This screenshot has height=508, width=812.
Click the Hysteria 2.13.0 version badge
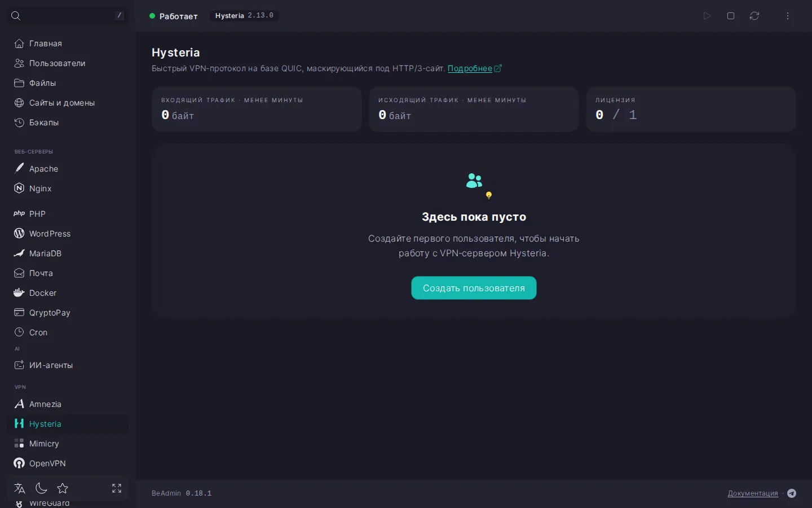pos(244,16)
